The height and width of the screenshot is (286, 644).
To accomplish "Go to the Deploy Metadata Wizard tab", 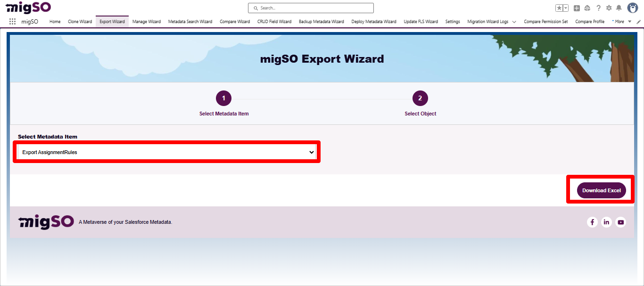I will 374,22.
